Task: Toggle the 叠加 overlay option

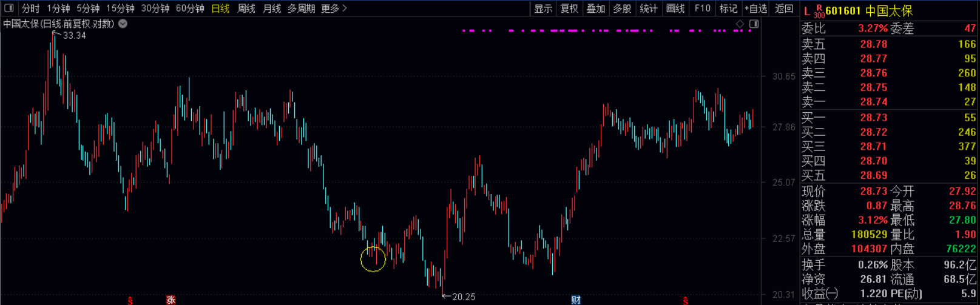Action: [x=595, y=8]
